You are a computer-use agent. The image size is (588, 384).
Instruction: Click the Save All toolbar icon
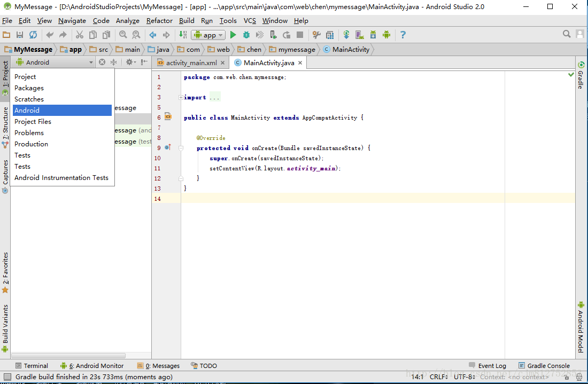19,35
